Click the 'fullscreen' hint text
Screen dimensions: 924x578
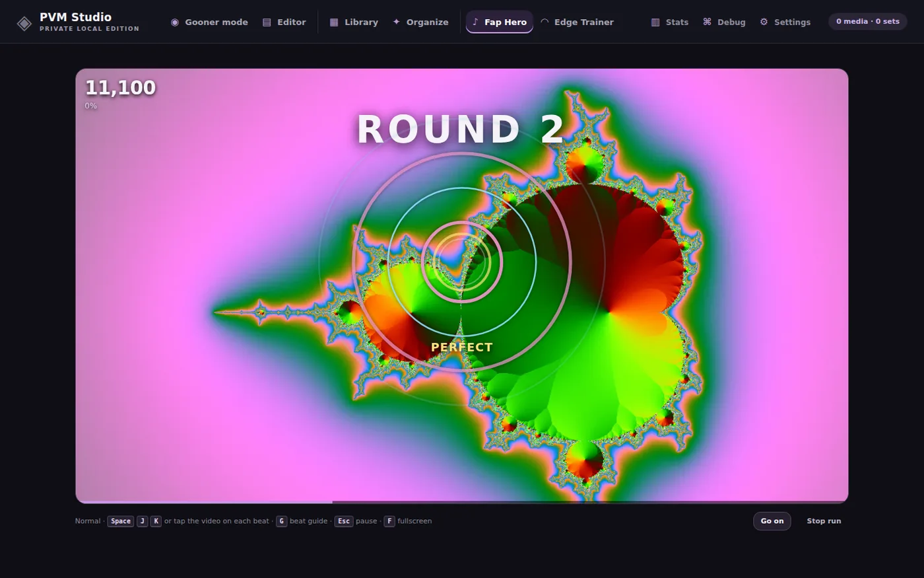pos(414,521)
